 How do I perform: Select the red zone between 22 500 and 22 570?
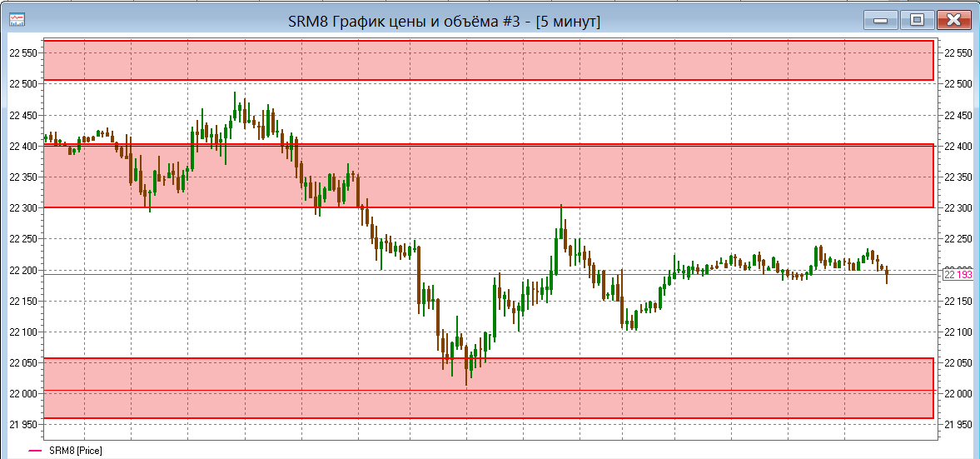(x=488, y=60)
